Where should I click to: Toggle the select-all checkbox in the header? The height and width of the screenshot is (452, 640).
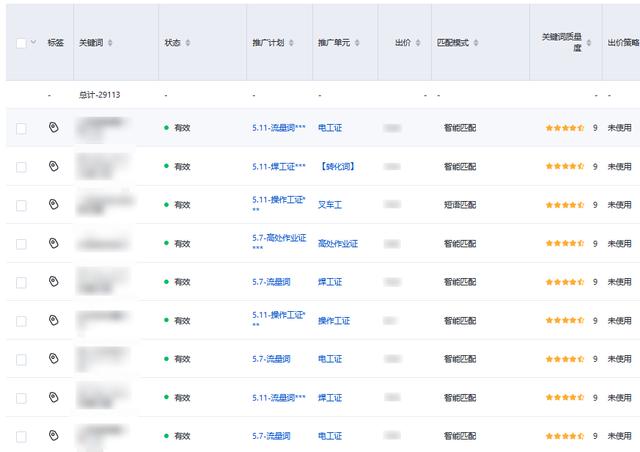tap(21, 43)
